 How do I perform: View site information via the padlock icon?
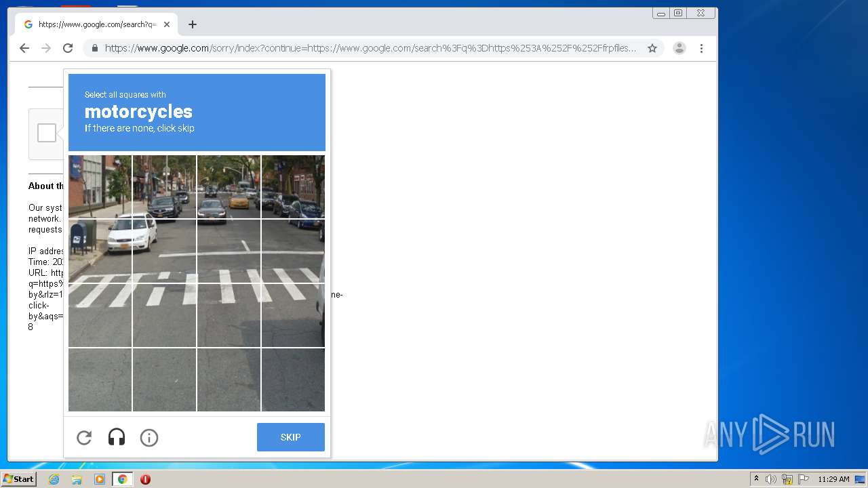[95, 48]
